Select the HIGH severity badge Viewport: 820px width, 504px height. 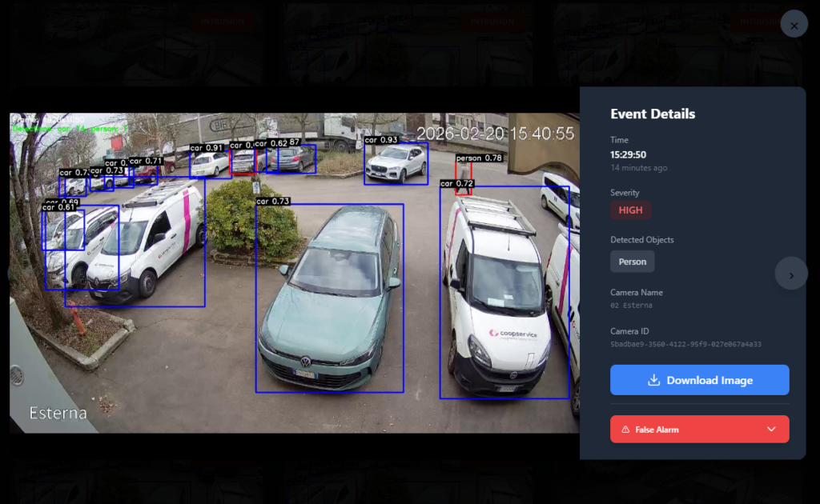tap(630, 210)
